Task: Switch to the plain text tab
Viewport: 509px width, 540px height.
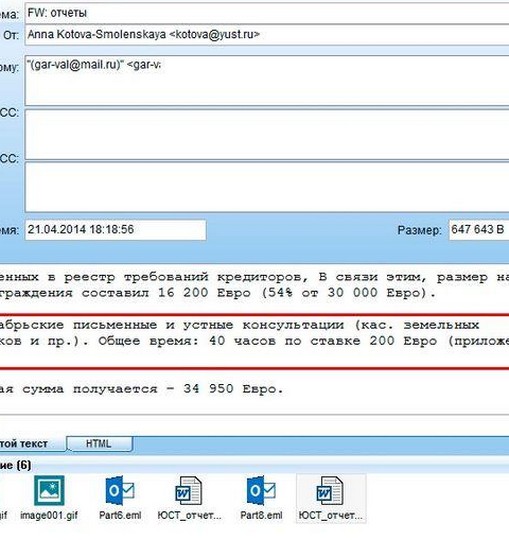Action: coord(32,444)
